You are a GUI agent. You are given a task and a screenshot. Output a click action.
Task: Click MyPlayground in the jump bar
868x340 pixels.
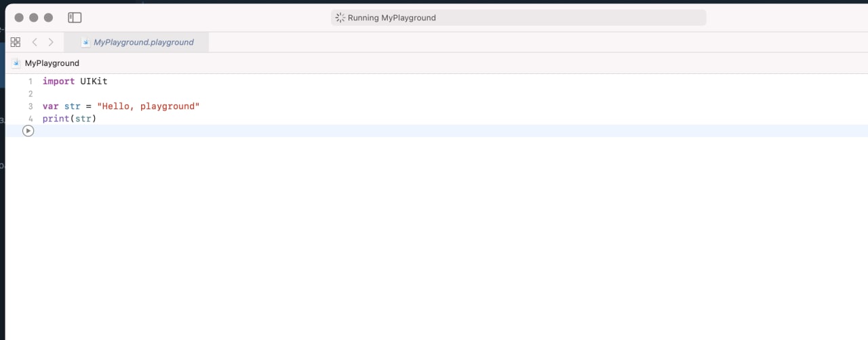[52, 63]
